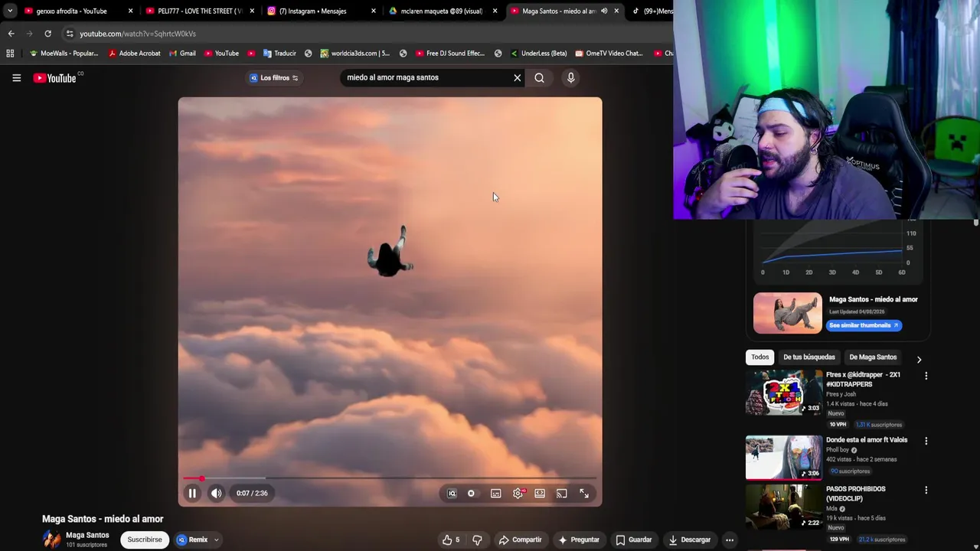980x551 pixels.
Task: Open the YouTube guide hamburger menu
Action: point(16,77)
